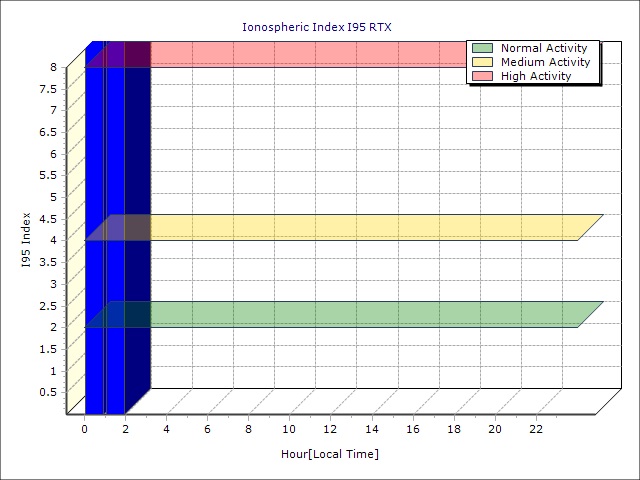The height and width of the screenshot is (480, 640).
Task: Click the 5.5 value on the I95 axis
Action: click(x=48, y=175)
